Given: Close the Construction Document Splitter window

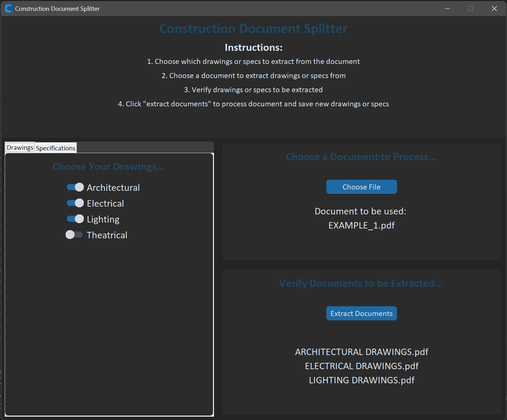Looking at the screenshot, I should [494, 9].
